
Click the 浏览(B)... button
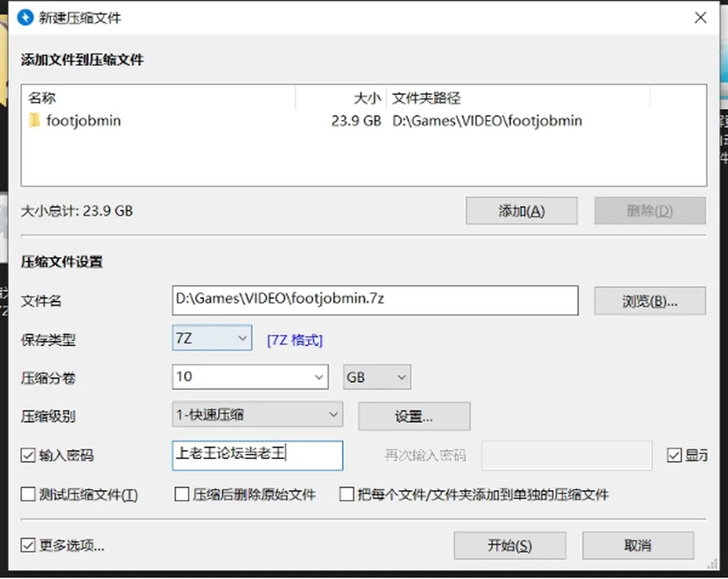(650, 301)
